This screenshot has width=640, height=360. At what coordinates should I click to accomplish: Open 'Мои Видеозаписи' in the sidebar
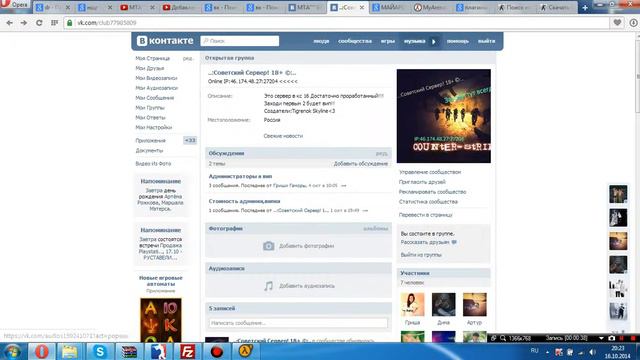pyautogui.click(x=156, y=78)
